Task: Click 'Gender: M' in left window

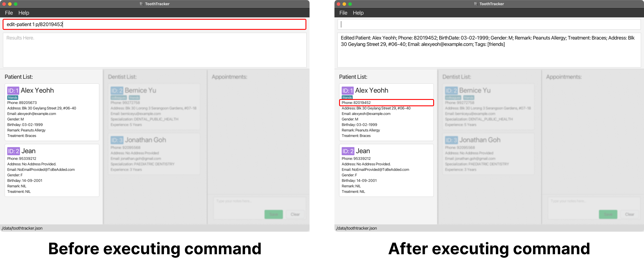Action: pyautogui.click(x=16, y=119)
